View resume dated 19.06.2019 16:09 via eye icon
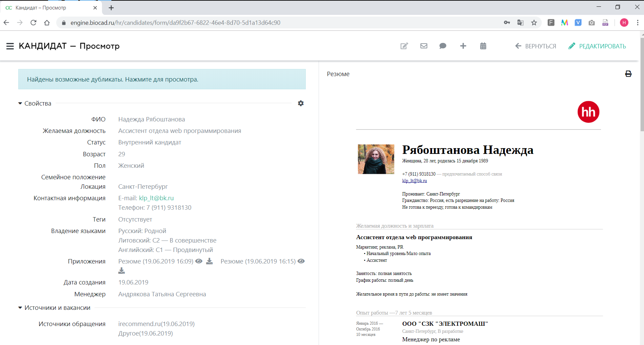Viewport: 644px width, 345px height. [199, 261]
